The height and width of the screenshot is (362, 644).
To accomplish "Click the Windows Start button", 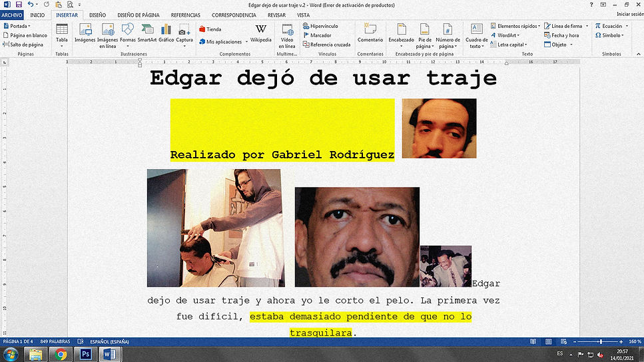I will point(10,354).
